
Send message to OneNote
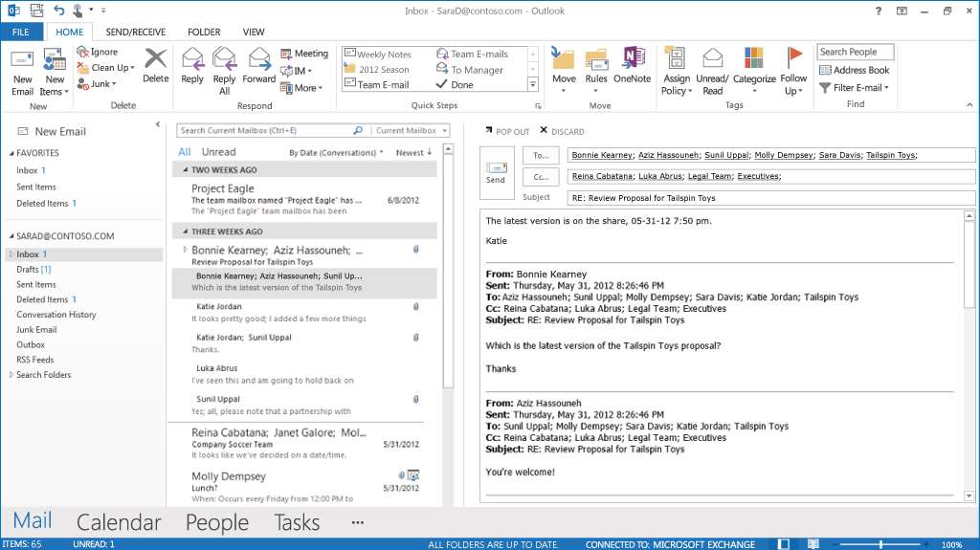click(x=632, y=66)
